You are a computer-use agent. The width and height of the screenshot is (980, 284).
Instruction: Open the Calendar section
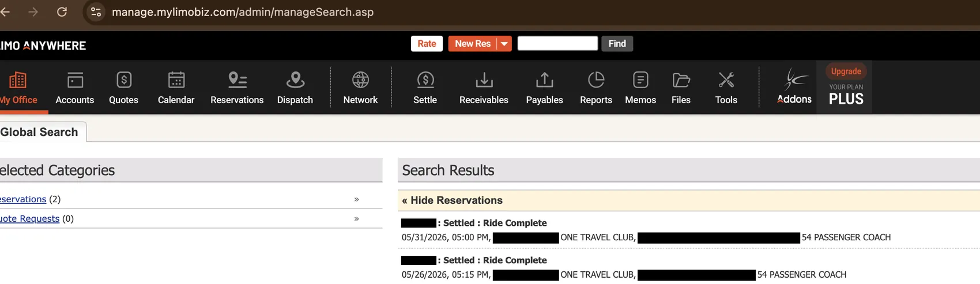[x=176, y=88]
